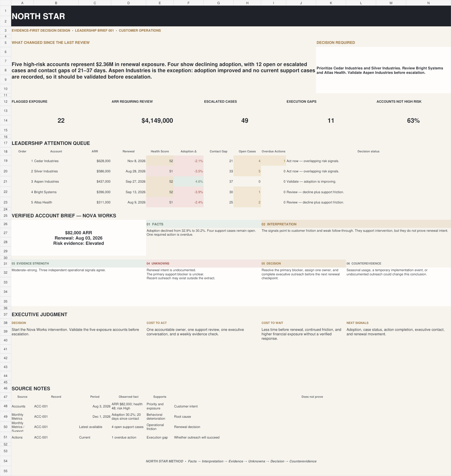This screenshot has width=451, height=476.
Task: Click column header N
Action: coord(428,3)
